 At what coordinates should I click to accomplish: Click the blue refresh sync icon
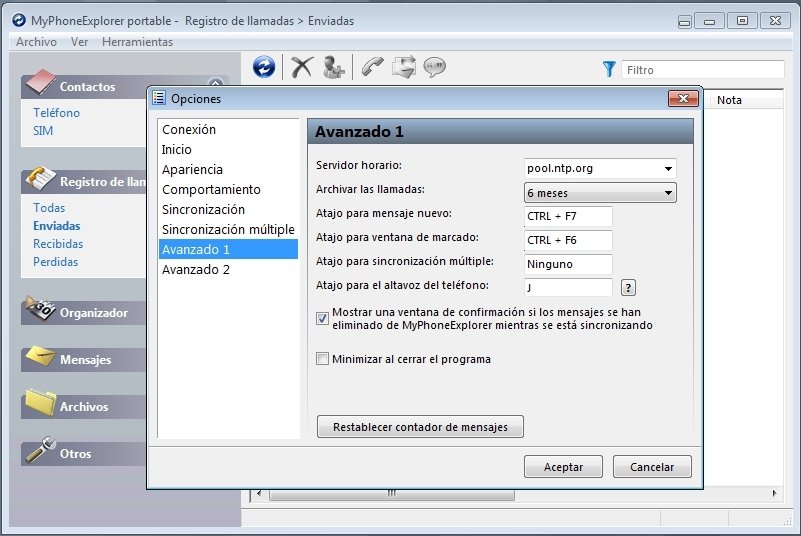pyautogui.click(x=264, y=67)
